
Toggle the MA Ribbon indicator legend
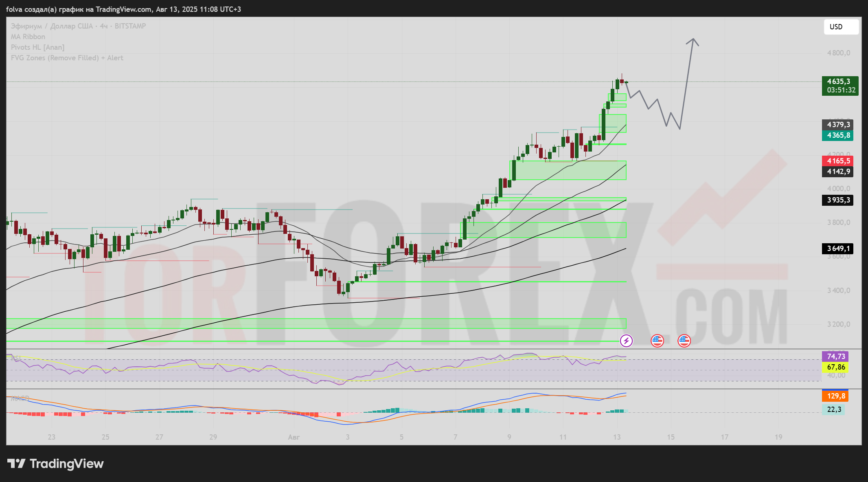click(28, 37)
